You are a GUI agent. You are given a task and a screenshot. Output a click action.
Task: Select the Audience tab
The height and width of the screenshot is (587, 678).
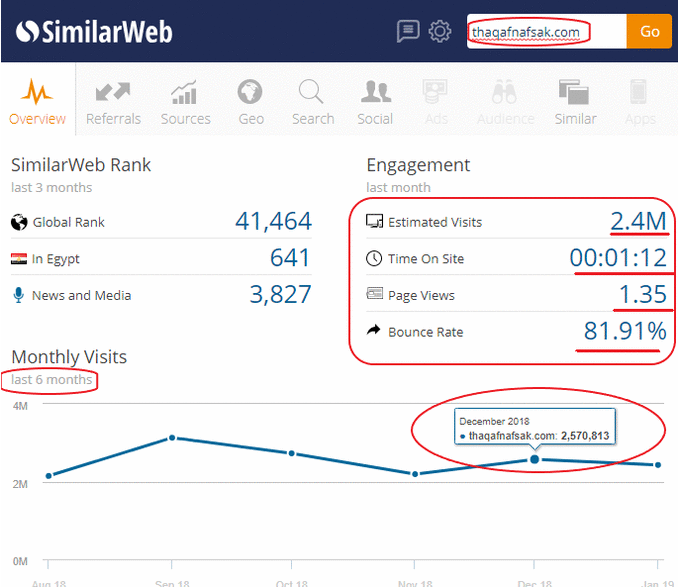coord(505,102)
